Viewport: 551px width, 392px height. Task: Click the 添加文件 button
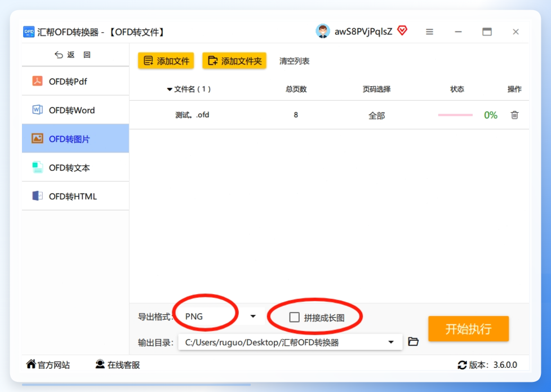coord(166,61)
